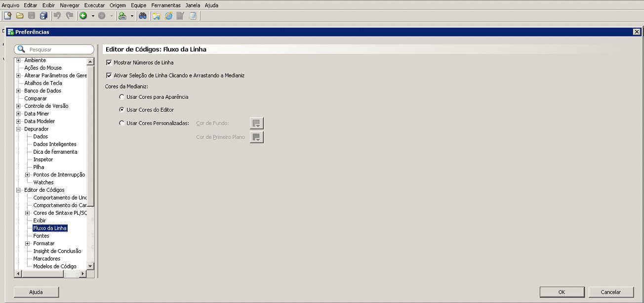The height and width of the screenshot is (303, 644).
Task: Click the Save All toolbar icon
Action: click(x=42, y=16)
